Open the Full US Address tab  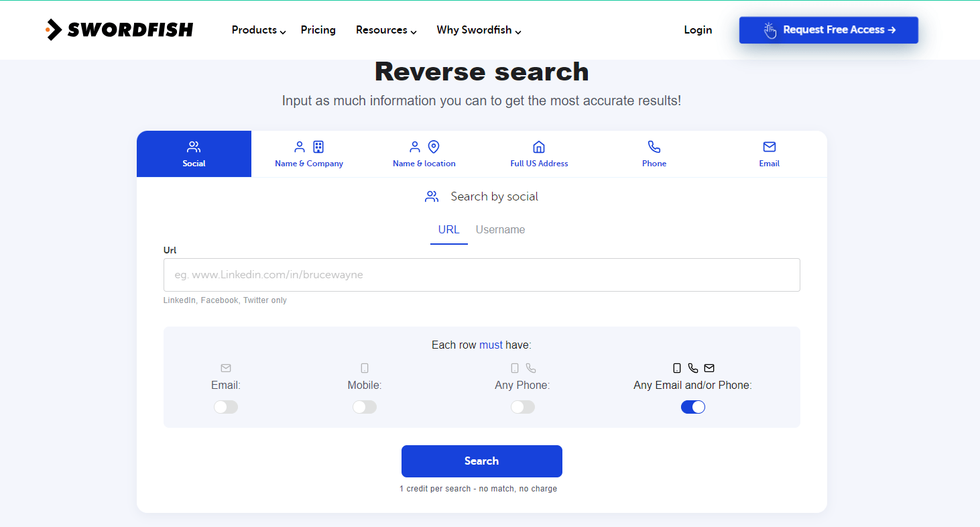[539, 154]
